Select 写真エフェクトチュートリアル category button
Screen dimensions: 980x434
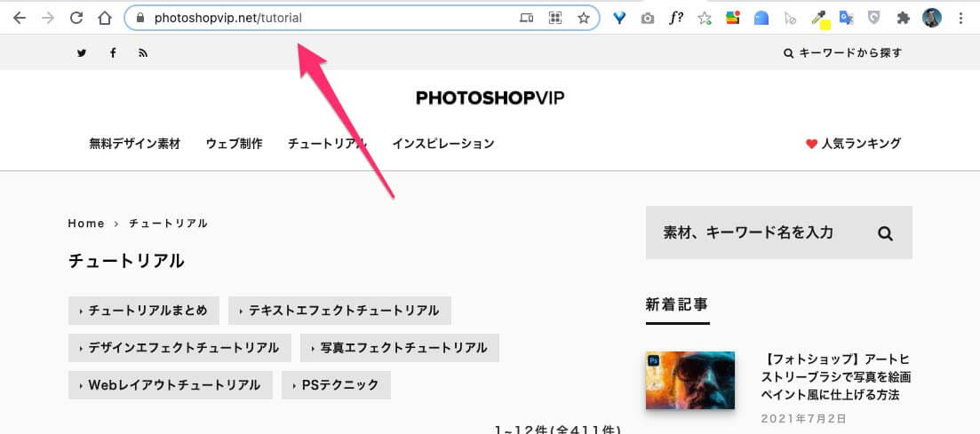click(x=400, y=348)
